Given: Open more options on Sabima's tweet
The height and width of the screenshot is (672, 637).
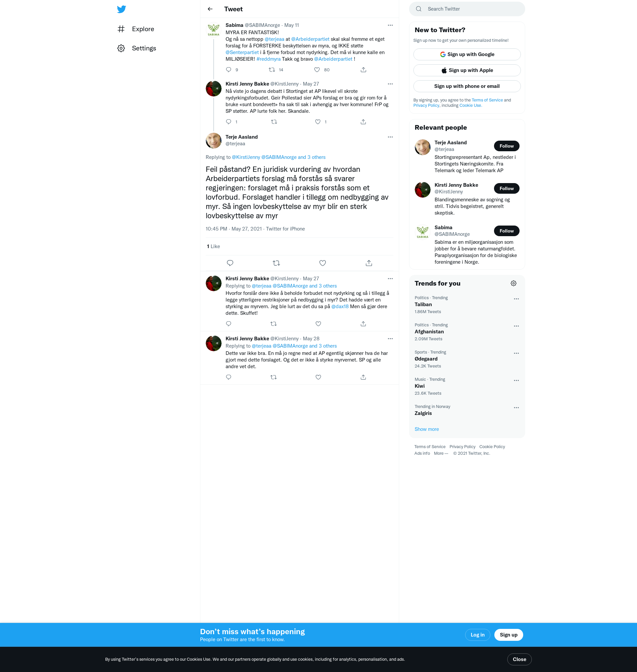Looking at the screenshot, I should click(x=390, y=25).
